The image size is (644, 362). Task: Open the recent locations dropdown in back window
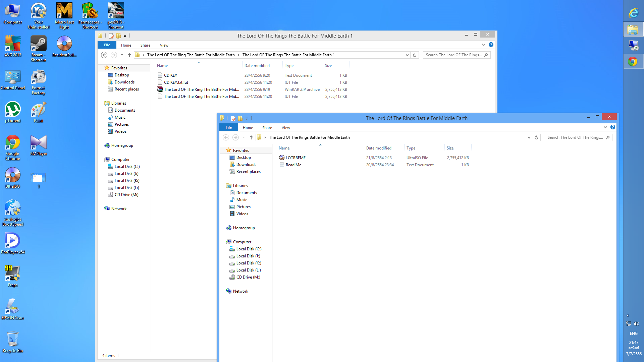click(x=122, y=55)
